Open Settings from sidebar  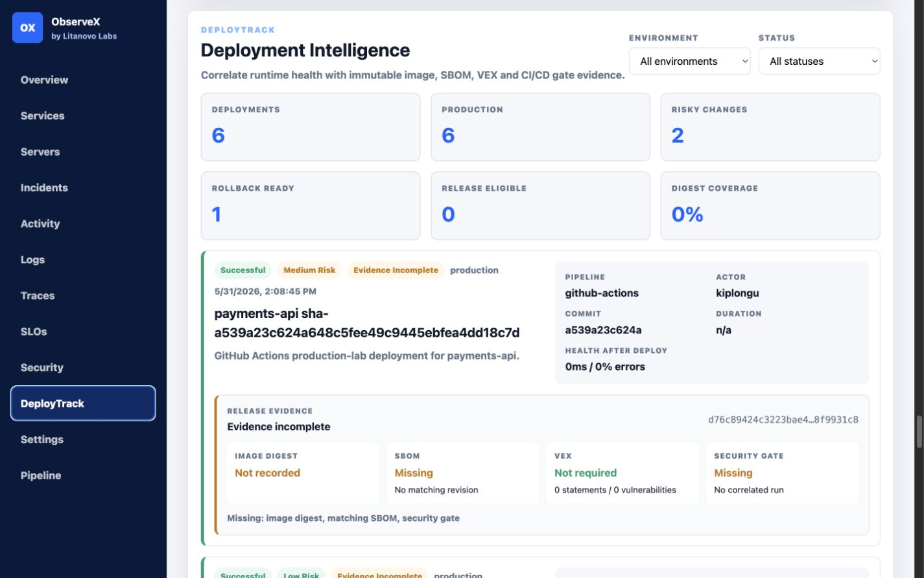42,440
